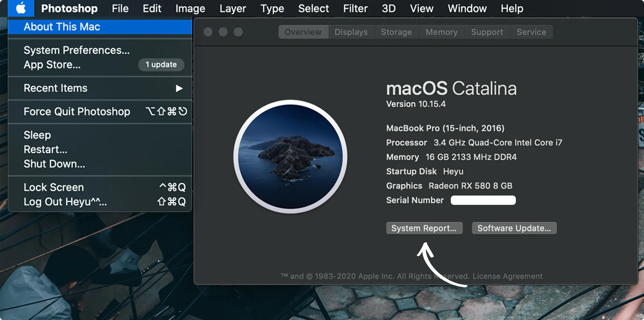Viewport: 644px width, 320px height.
Task: Expand the Recent Items submenu
Action: click(x=55, y=88)
